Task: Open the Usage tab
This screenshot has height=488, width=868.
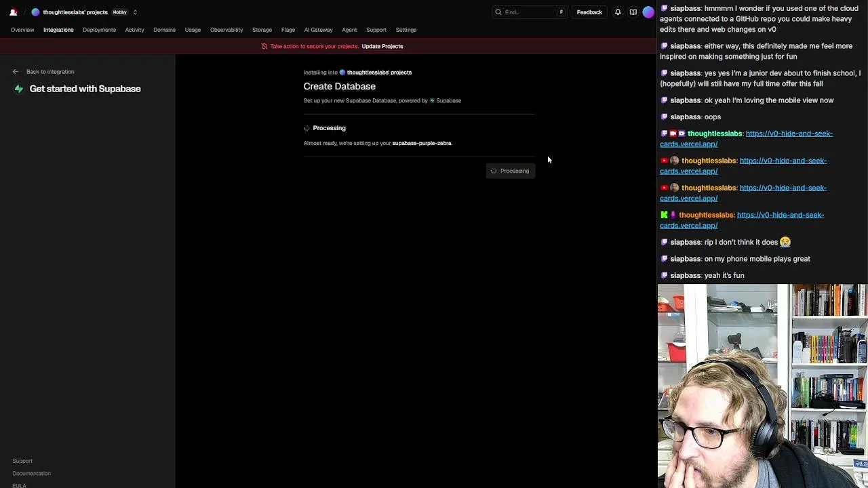Action: point(193,30)
